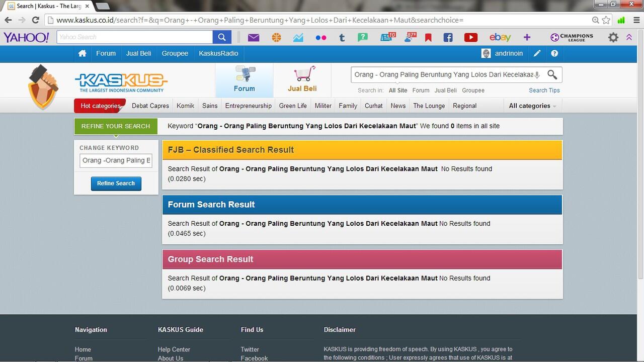The image size is (644, 362).
Task: Open the Regional category
Action: (465, 106)
